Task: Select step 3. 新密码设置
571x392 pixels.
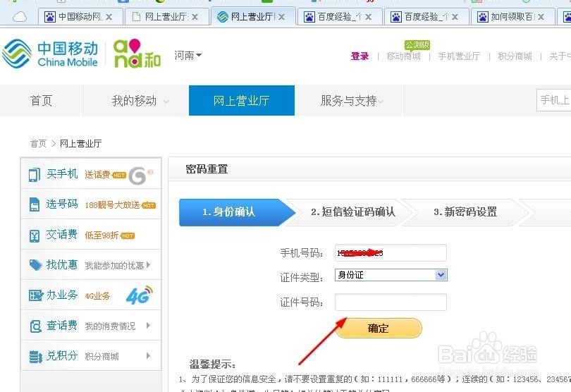Action: tap(465, 212)
